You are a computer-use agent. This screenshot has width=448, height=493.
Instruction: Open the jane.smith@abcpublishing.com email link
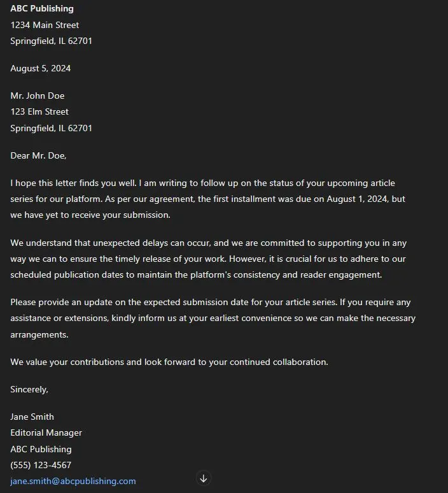[x=73, y=482]
